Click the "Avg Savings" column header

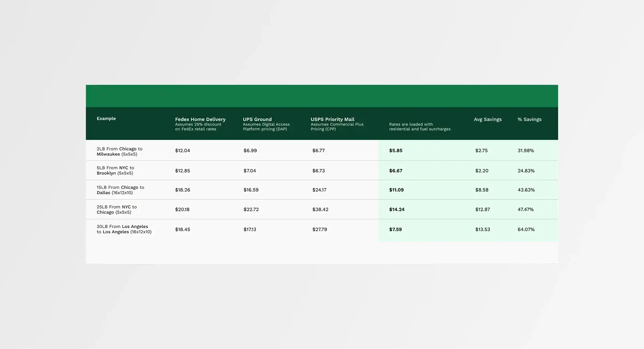[x=488, y=119]
